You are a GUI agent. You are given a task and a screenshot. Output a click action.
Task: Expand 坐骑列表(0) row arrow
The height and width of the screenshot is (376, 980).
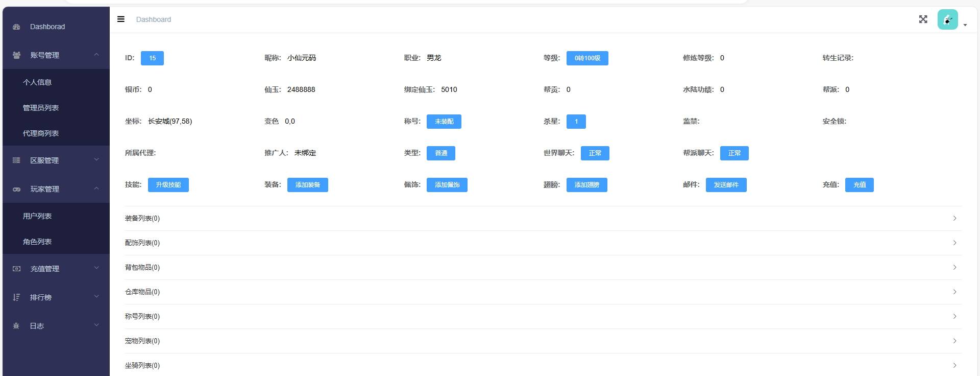pyautogui.click(x=954, y=366)
